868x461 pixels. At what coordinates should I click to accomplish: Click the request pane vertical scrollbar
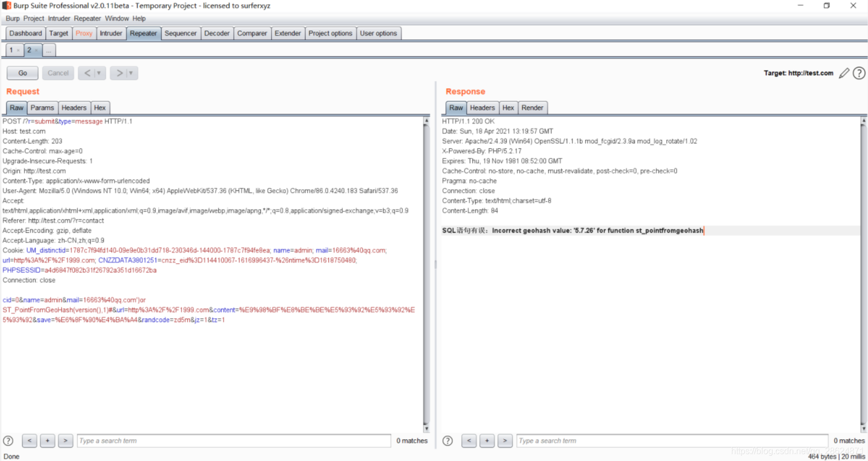tap(426, 275)
